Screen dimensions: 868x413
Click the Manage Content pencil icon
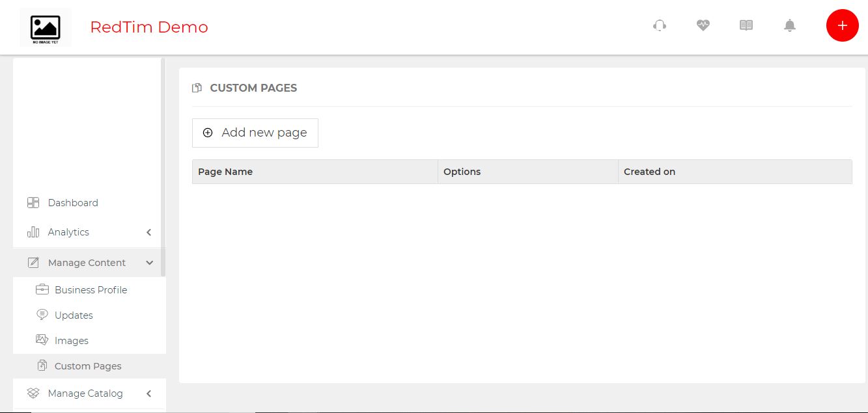click(33, 263)
